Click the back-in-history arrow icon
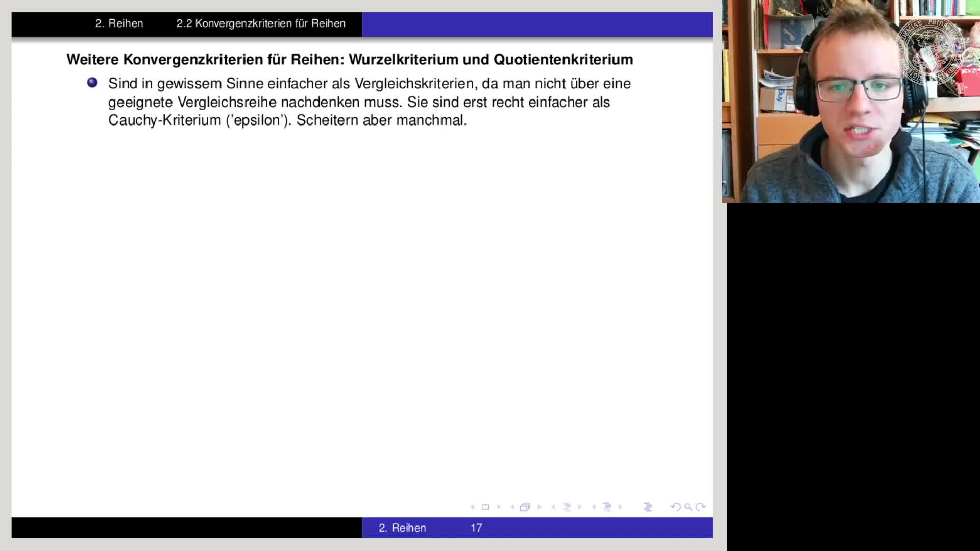Viewport: 980px width, 551px height. (675, 507)
